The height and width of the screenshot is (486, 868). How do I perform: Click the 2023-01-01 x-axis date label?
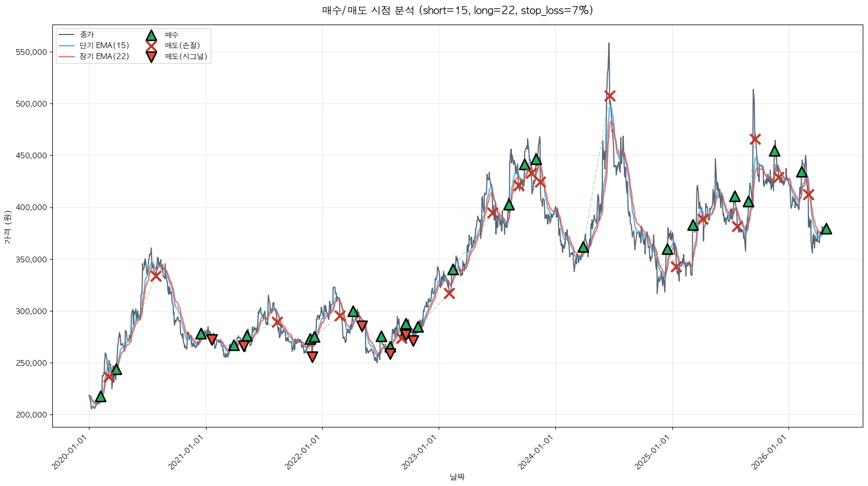tap(421, 453)
